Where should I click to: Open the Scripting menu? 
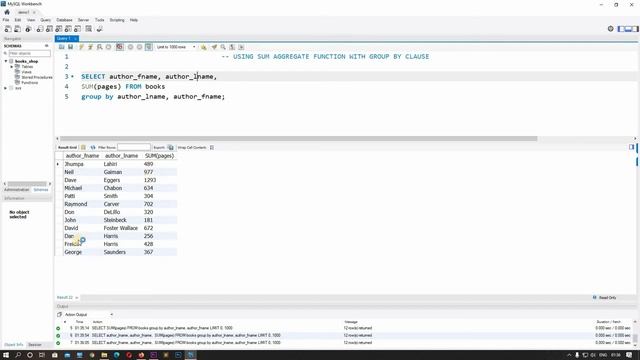[117, 20]
